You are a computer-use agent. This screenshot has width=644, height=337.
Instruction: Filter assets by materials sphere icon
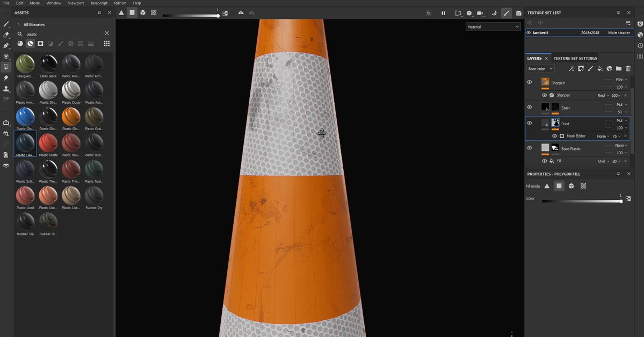coord(20,44)
